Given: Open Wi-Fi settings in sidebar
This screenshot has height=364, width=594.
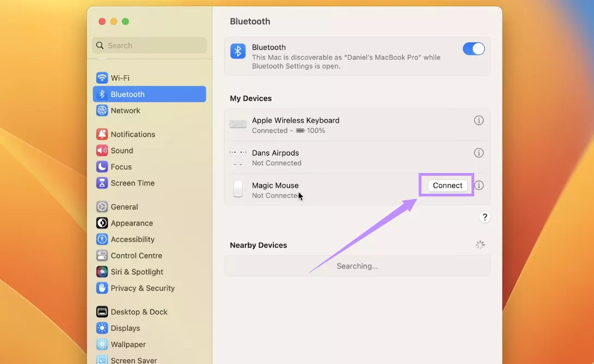Looking at the screenshot, I should click(120, 78).
